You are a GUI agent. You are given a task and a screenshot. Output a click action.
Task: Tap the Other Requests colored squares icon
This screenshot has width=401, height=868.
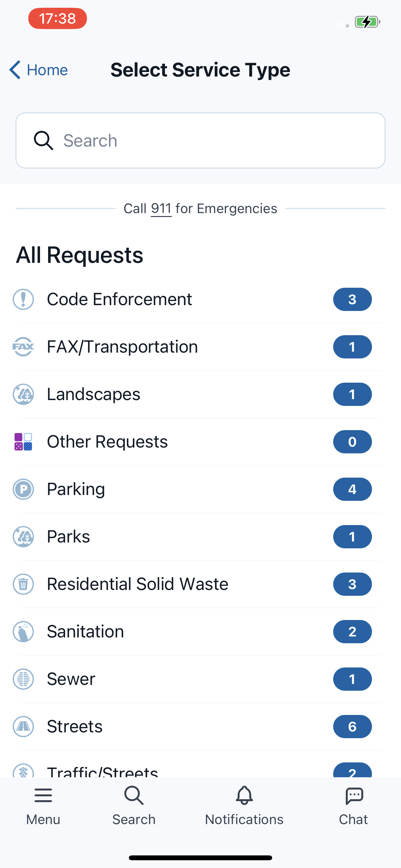(23, 442)
